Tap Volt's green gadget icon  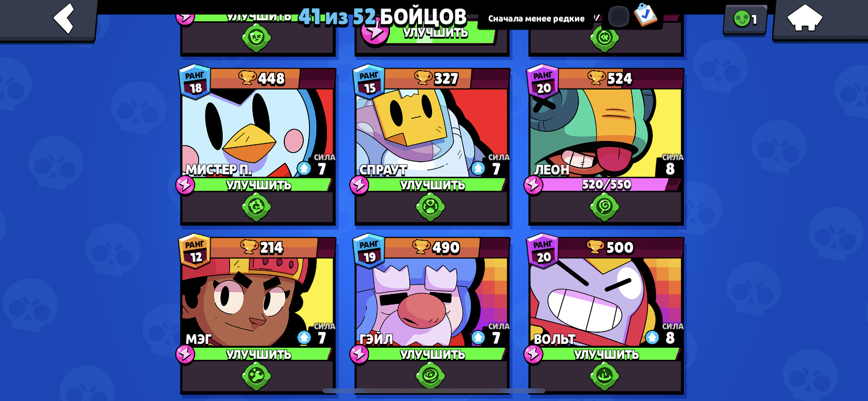(604, 376)
